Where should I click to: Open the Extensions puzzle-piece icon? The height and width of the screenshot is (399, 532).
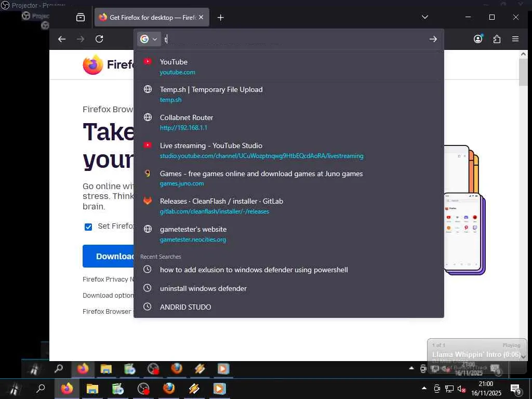[x=497, y=39]
